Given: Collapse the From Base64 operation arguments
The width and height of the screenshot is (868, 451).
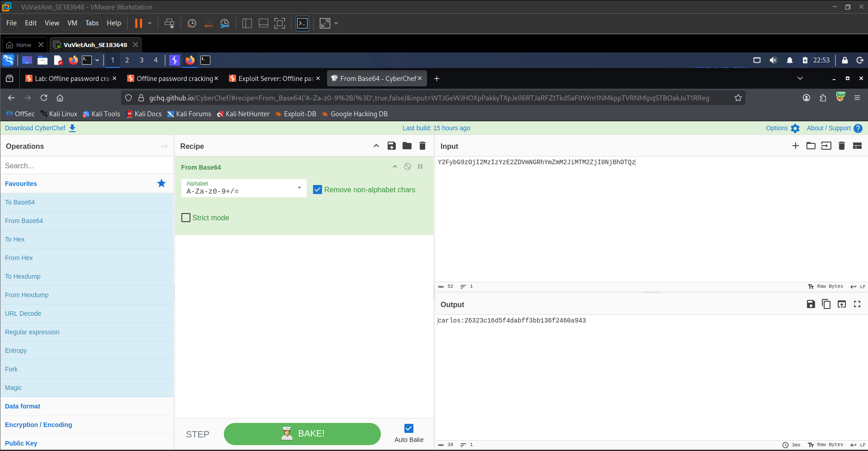Looking at the screenshot, I should (x=395, y=166).
